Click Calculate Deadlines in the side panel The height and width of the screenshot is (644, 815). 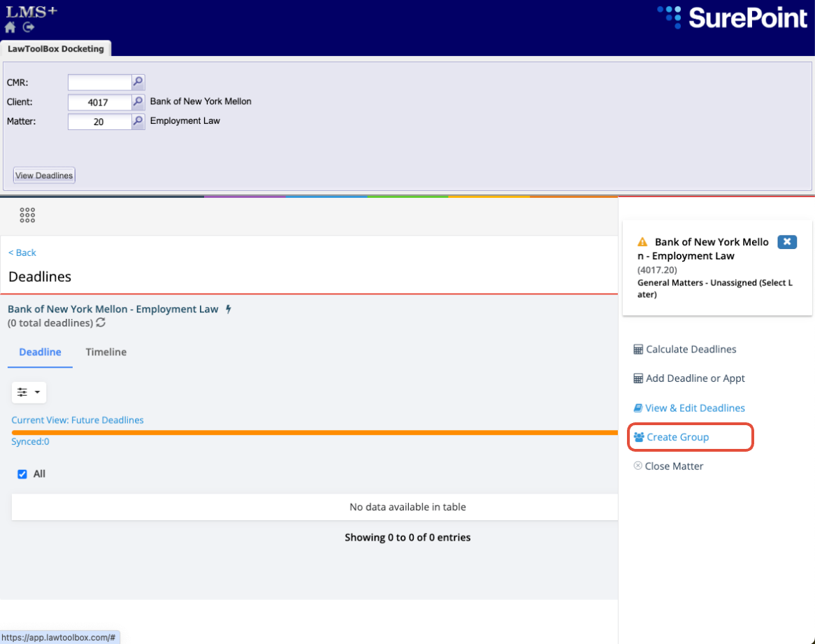point(684,350)
